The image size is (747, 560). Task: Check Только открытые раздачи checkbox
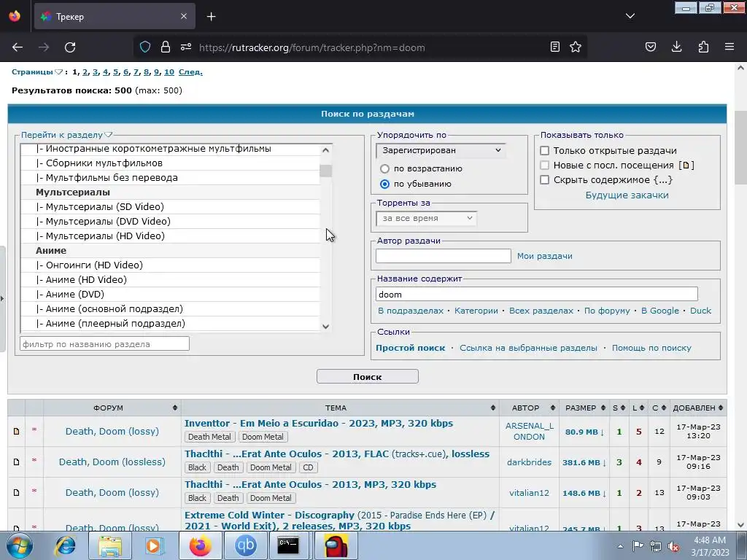point(544,150)
